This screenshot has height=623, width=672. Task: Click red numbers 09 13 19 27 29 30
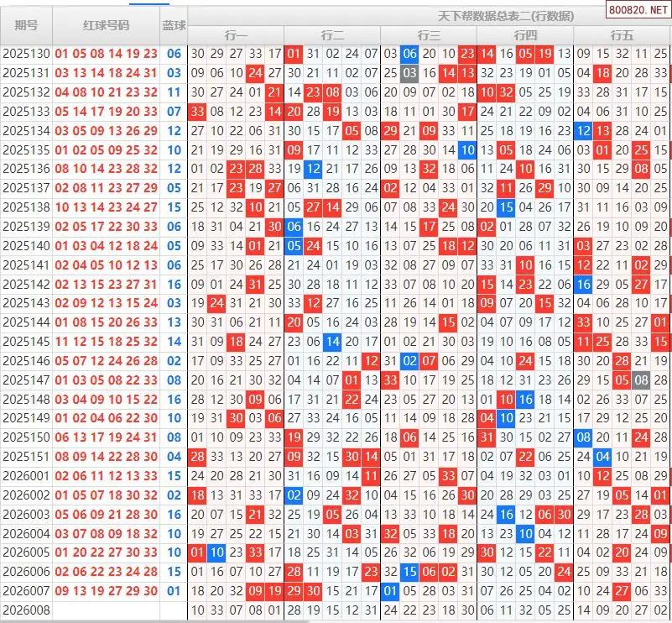pos(106,591)
